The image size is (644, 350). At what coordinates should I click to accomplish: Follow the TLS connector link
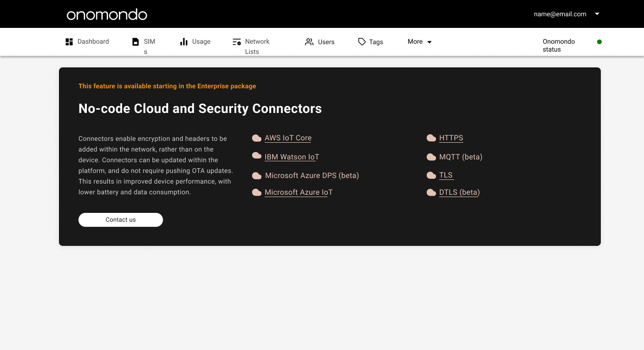point(446,175)
